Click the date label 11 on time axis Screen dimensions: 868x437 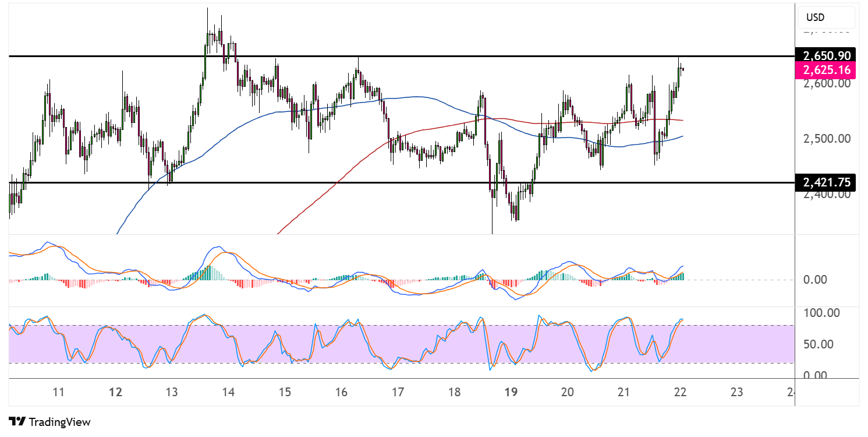(58, 393)
